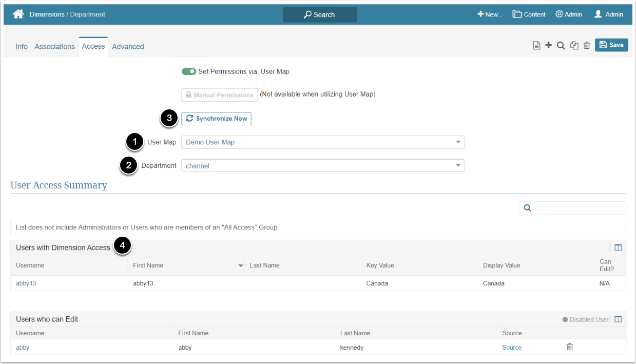Delete user abby from Users who can Edit
The height and width of the screenshot is (364, 636).
[x=569, y=347]
